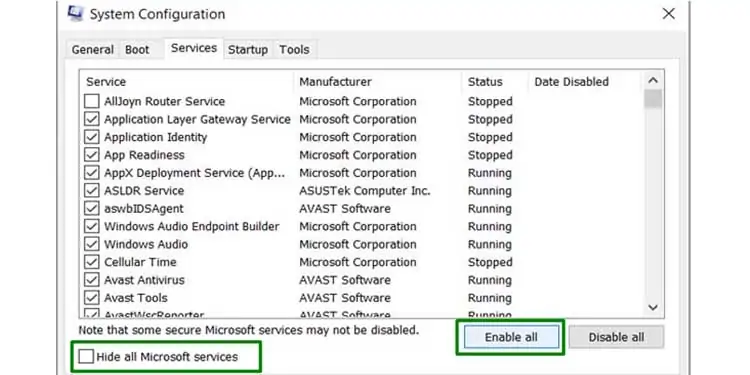Open the Boot tab
The width and height of the screenshot is (750, 375).
137,50
